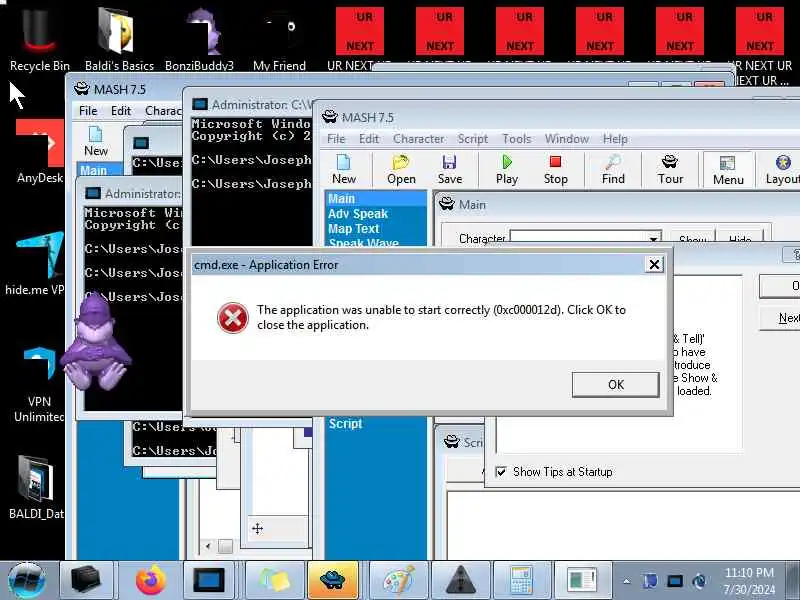The height and width of the screenshot is (600, 800).
Task: Open the VPN Unlimited desktop icon
Action: click(39, 384)
